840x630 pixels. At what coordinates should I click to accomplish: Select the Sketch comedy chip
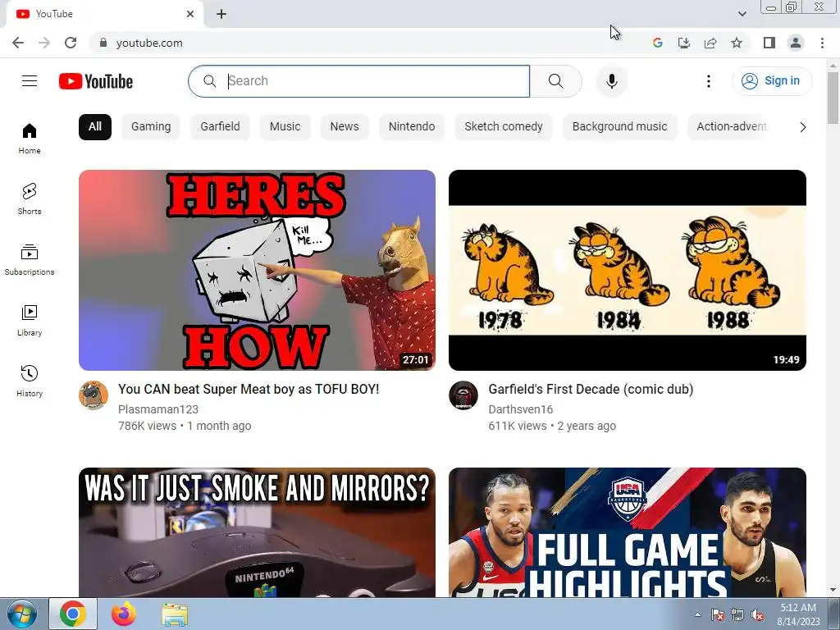(x=504, y=127)
